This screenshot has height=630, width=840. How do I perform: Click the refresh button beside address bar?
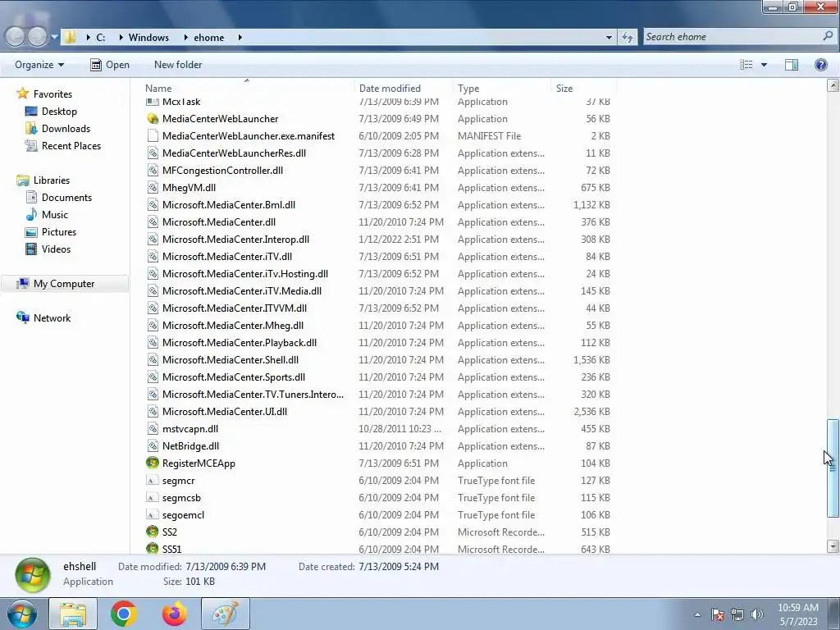tap(628, 38)
